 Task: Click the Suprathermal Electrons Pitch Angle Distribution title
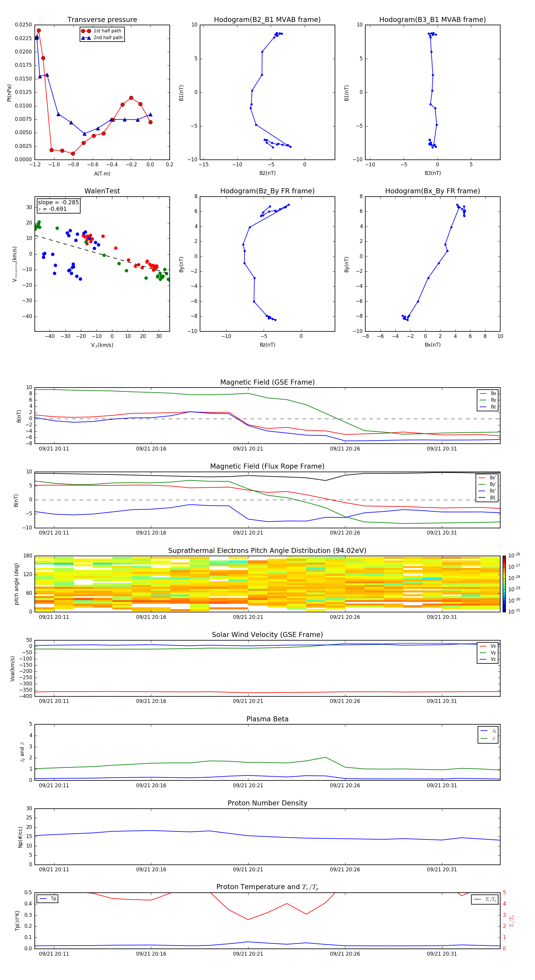tap(267, 551)
